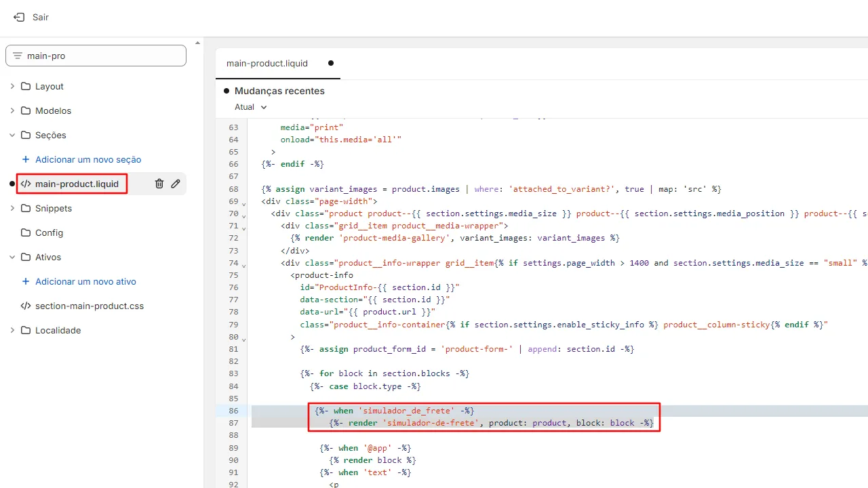
Task: Click the Config folder icon
Action: [26, 232]
